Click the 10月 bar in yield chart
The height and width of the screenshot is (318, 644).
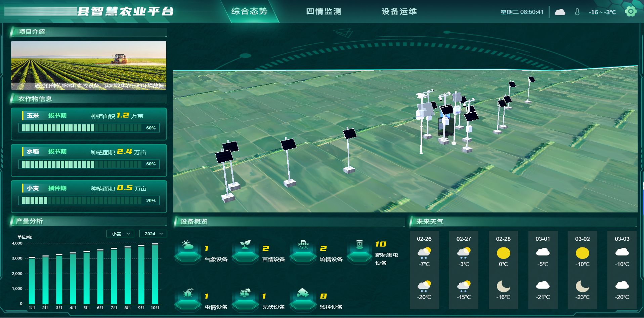[155, 274]
